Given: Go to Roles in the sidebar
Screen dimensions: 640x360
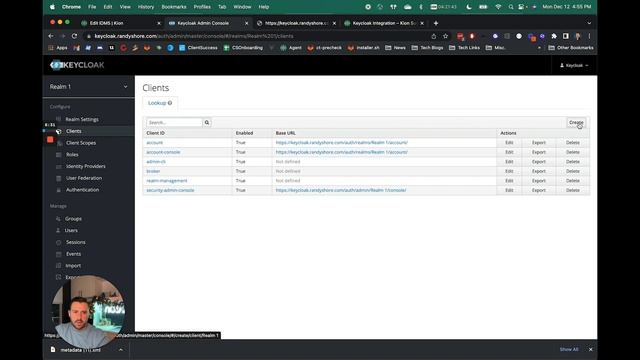Looking at the screenshot, I should (x=72, y=155).
